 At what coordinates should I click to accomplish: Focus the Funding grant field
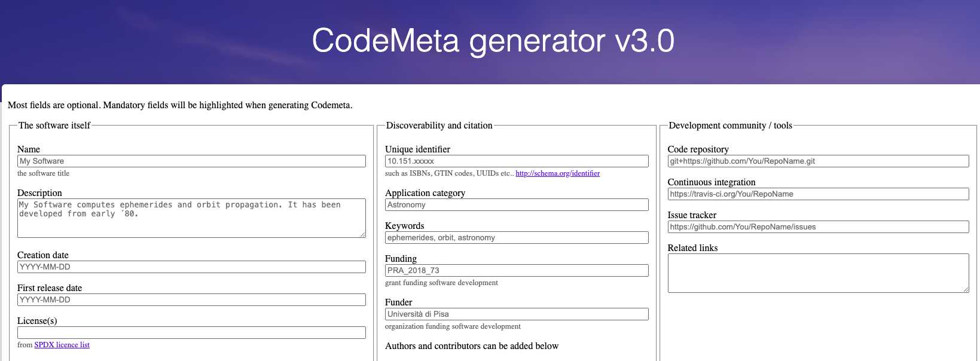click(x=517, y=271)
